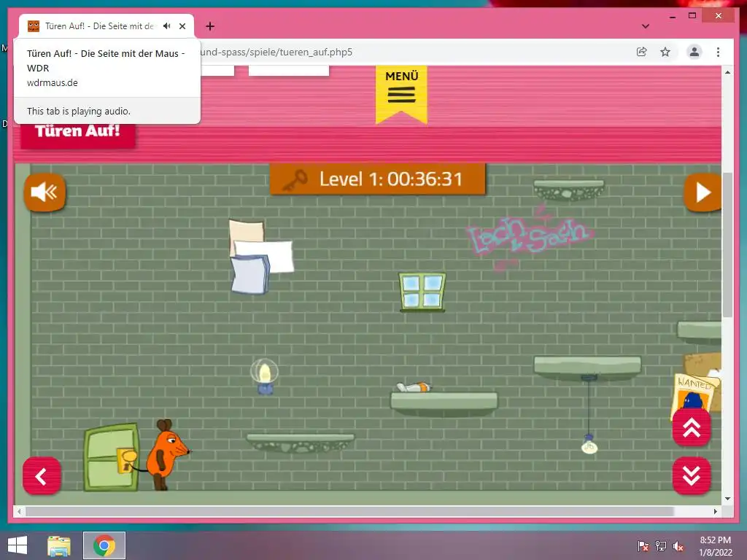Mute tab via tab audio icon
This screenshot has width=747, height=560.
tap(167, 26)
